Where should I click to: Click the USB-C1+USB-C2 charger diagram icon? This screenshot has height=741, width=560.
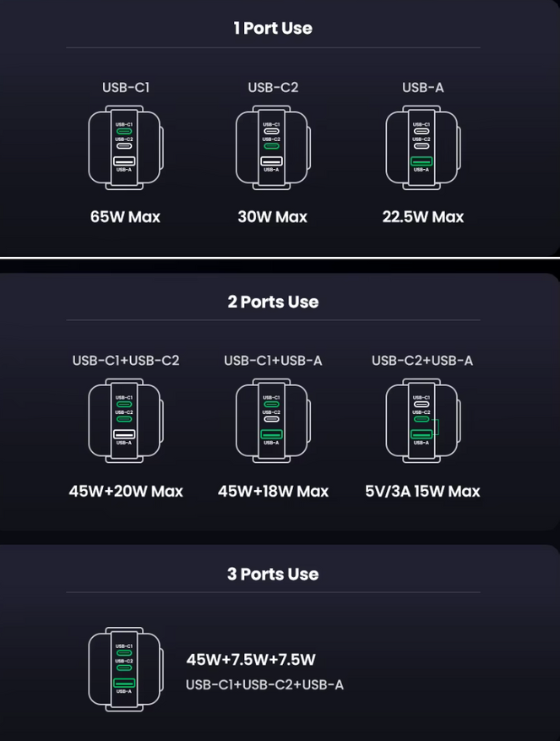(x=125, y=421)
